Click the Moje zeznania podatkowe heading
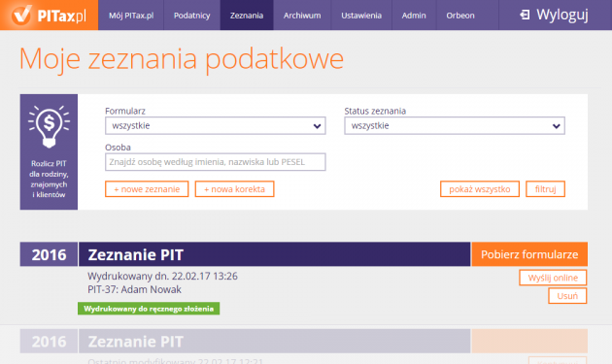Viewport: 612px width, 364px height. [x=182, y=59]
